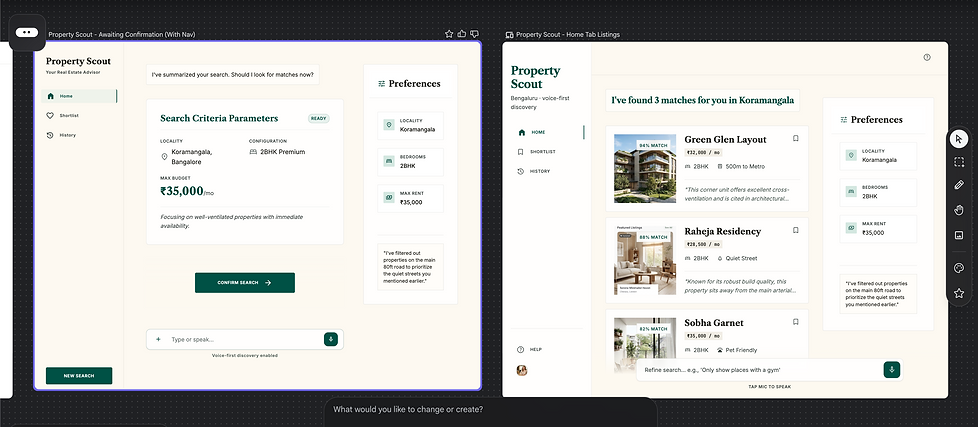Screen dimensions: 978x427
Task: Choose the pencil edit tool
Action: point(959,186)
